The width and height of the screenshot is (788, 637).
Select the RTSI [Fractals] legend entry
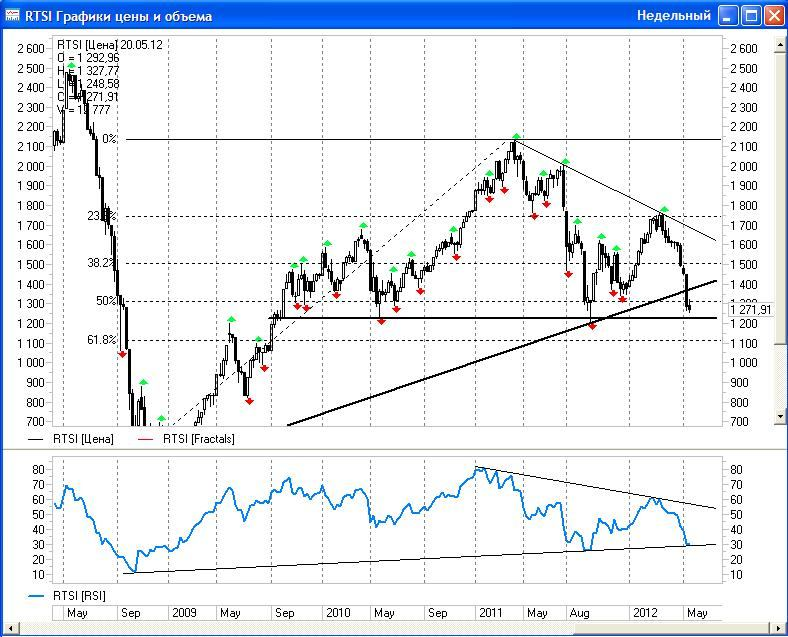pos(198,438)
